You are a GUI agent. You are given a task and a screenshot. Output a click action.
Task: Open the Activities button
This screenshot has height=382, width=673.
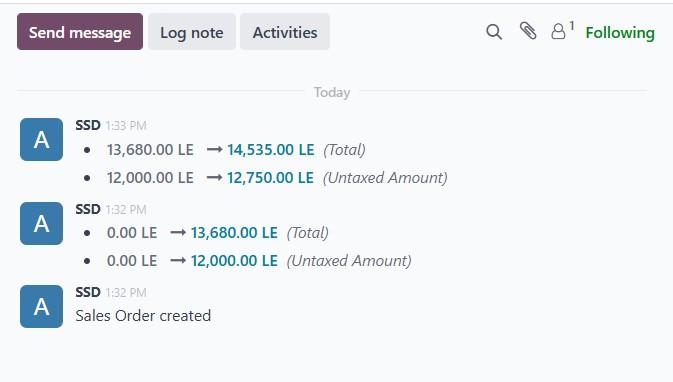pyautogui.click(x=285, y=32)
